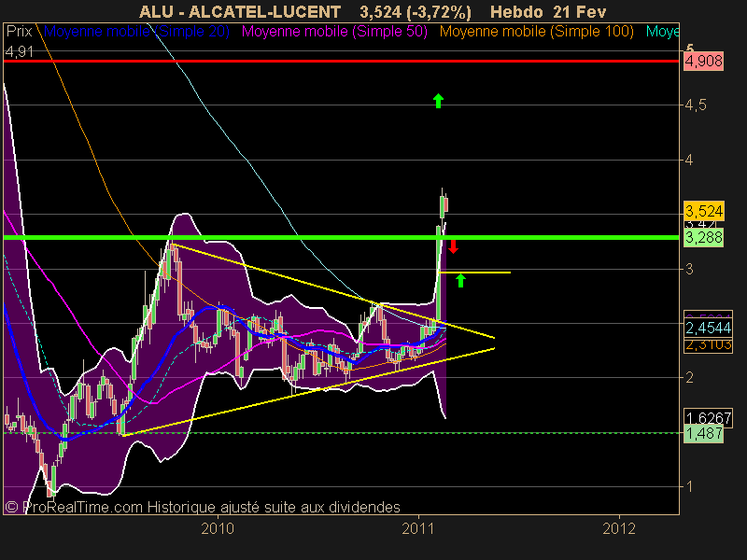Image resolution: width=747 pixels, height=560 pixels.
Task: Select Moyenne mobile (Simple 50) legend entry
Action: coord(334,32)
